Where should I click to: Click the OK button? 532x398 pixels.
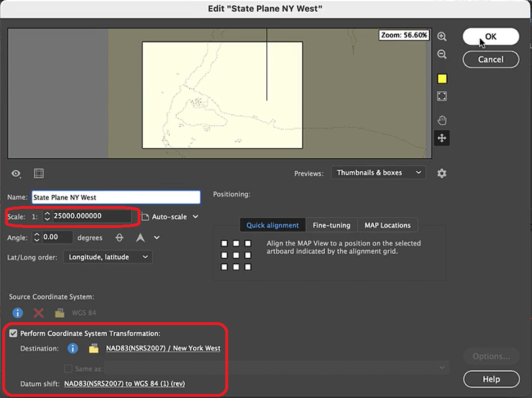tap(490, 36)
